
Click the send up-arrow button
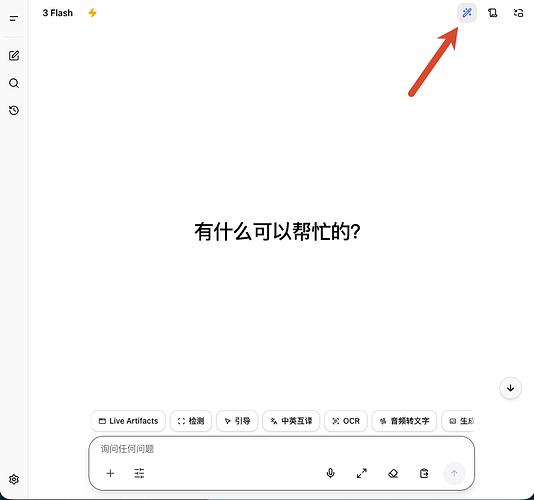click(x=454, y=473)
